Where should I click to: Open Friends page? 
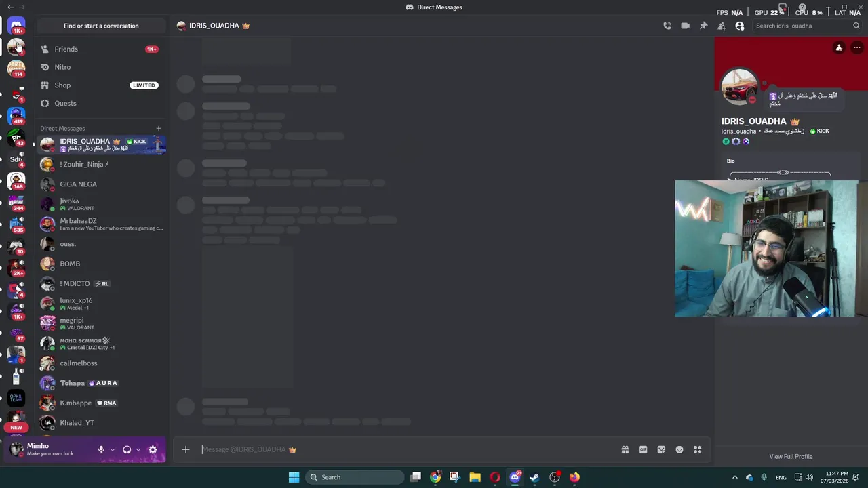pyautogui.click(x=100, y=49)
